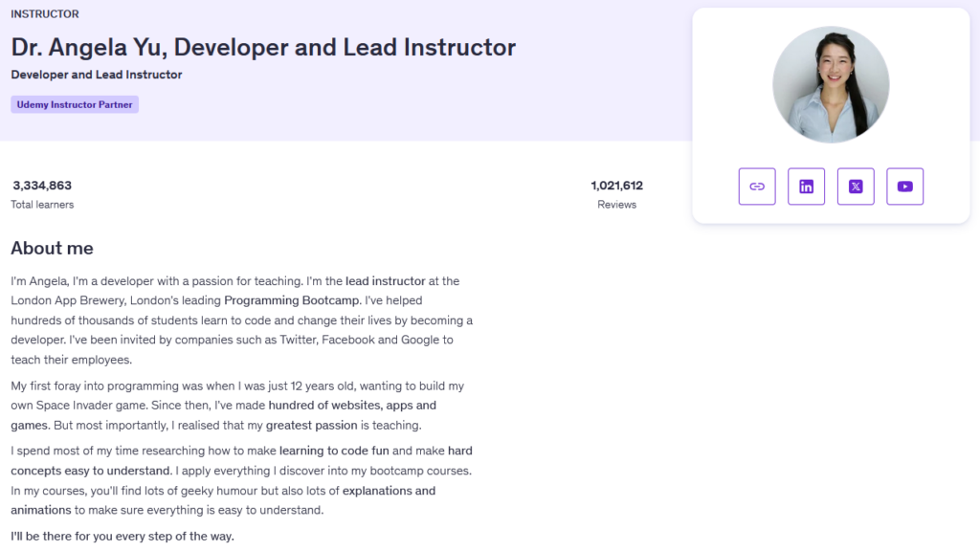Open the instructor's X profile icon
This screenshot has width=980, height=551.
(x=856, y=187)
